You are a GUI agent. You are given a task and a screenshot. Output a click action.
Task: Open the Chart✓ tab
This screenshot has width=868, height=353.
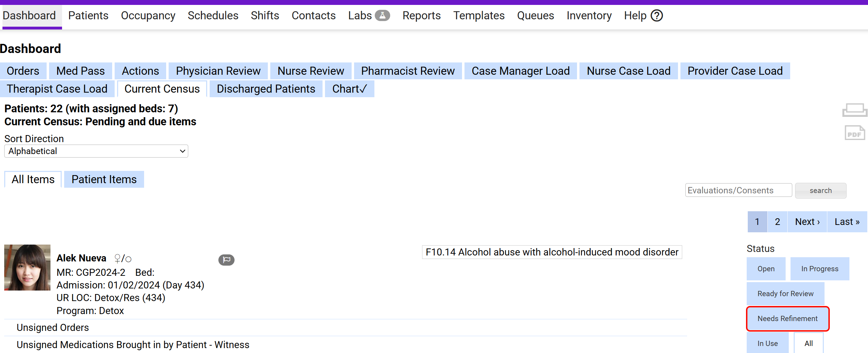coord(350,89)
